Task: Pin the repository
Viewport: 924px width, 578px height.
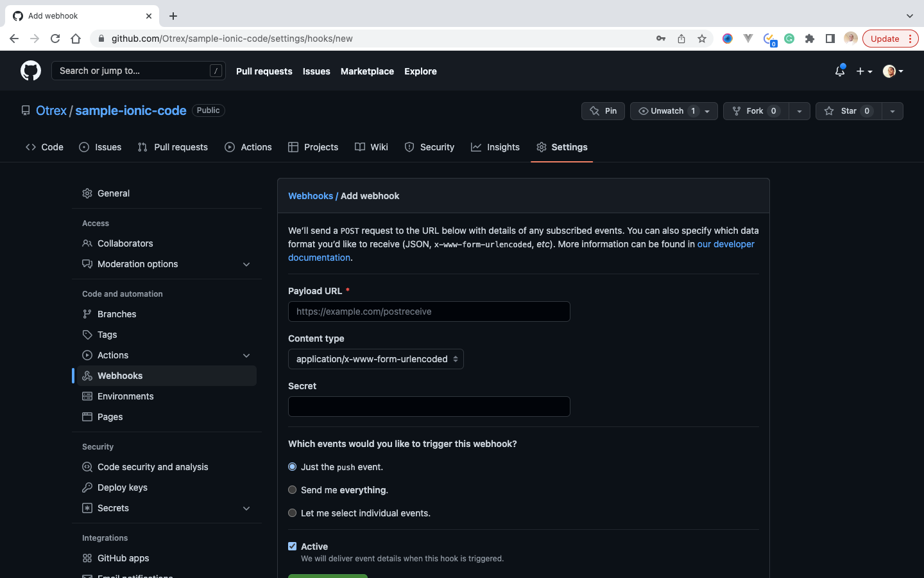Action: (603, 111)
